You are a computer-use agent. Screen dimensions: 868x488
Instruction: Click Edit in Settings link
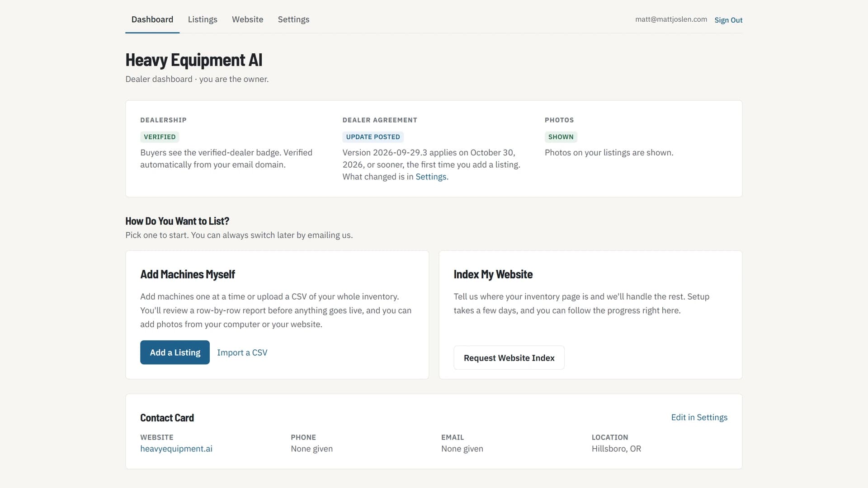[x=699, y=418]
